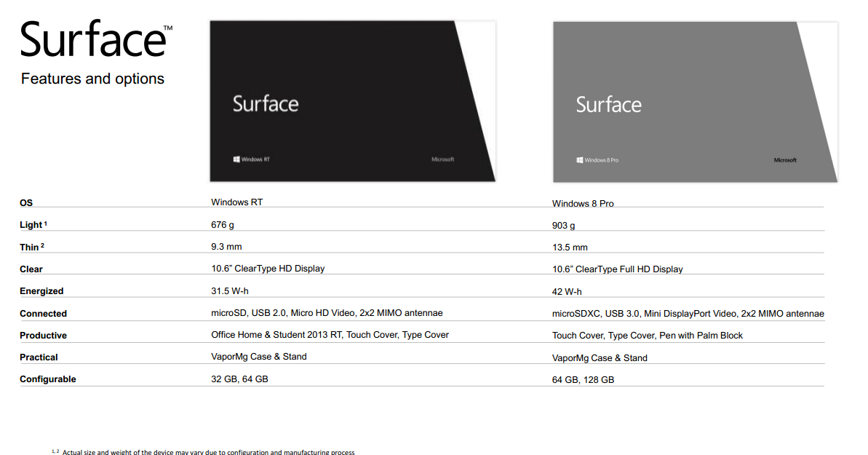Click the Microsoft wordmark on the gray box
Viewport: 868px width, 455px height.
(785, 160)
